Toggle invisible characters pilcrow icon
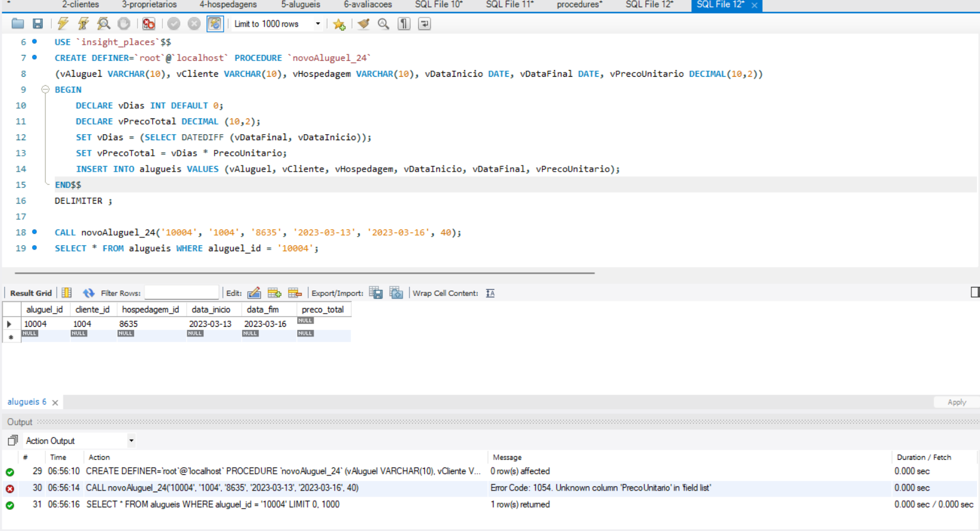980x531 pixels. click(x=404, y=24)
